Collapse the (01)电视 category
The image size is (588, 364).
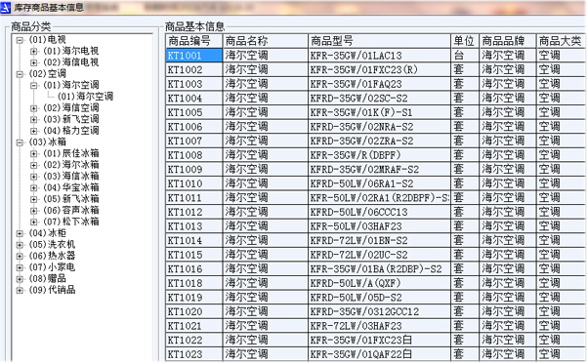point(20,40)
